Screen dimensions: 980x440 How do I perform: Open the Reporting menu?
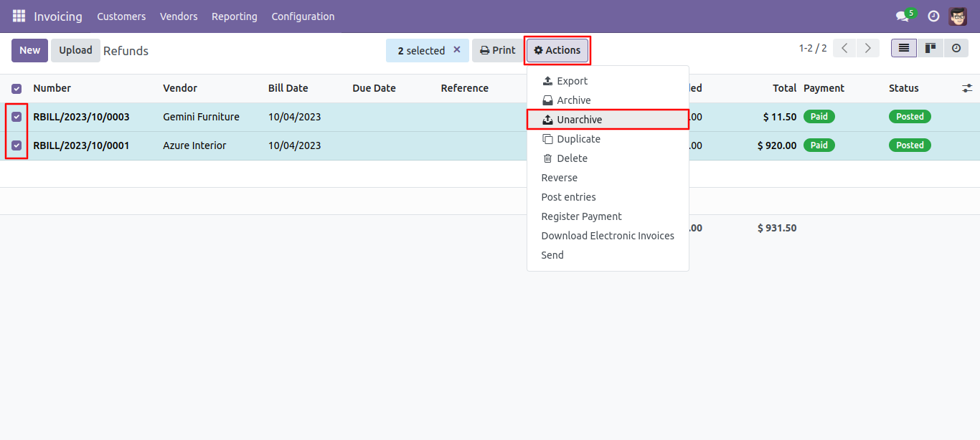(x=235, y=16)
